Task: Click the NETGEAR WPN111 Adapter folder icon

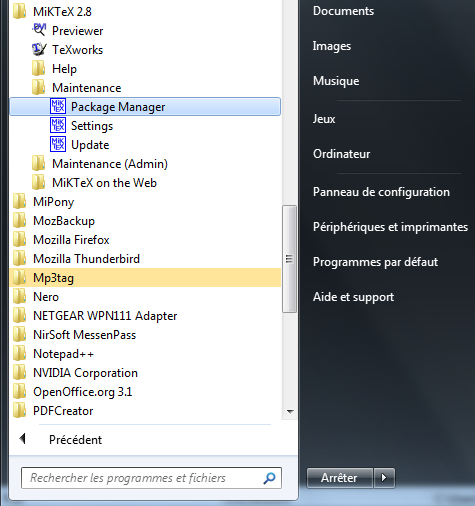Action: (20, 315)
